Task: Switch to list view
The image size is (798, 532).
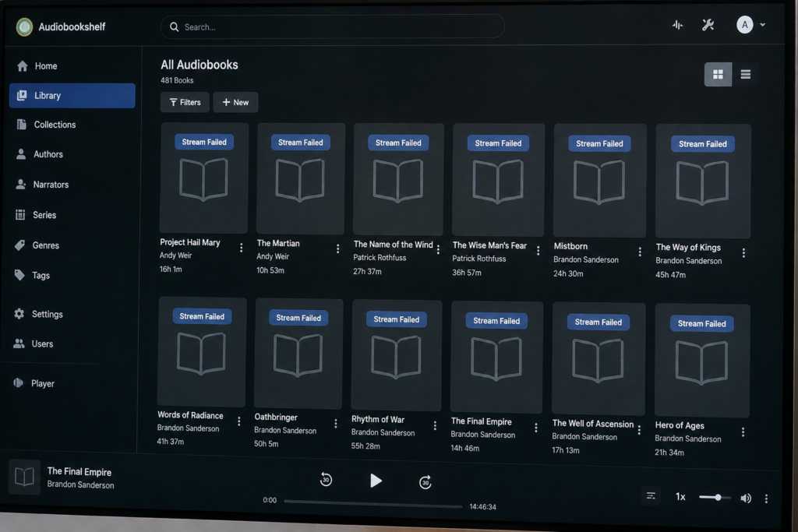Action: (746, 74)
